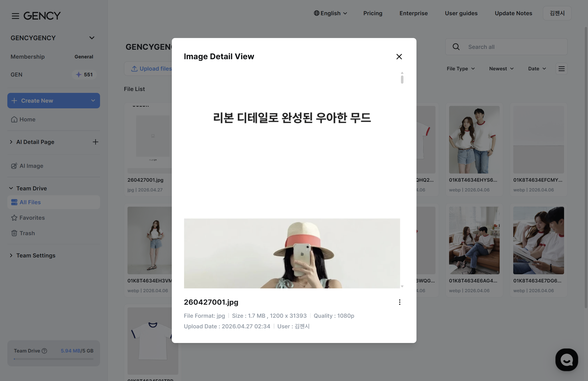Open Update Notes
588x381 pixels.
click(513, 13)
